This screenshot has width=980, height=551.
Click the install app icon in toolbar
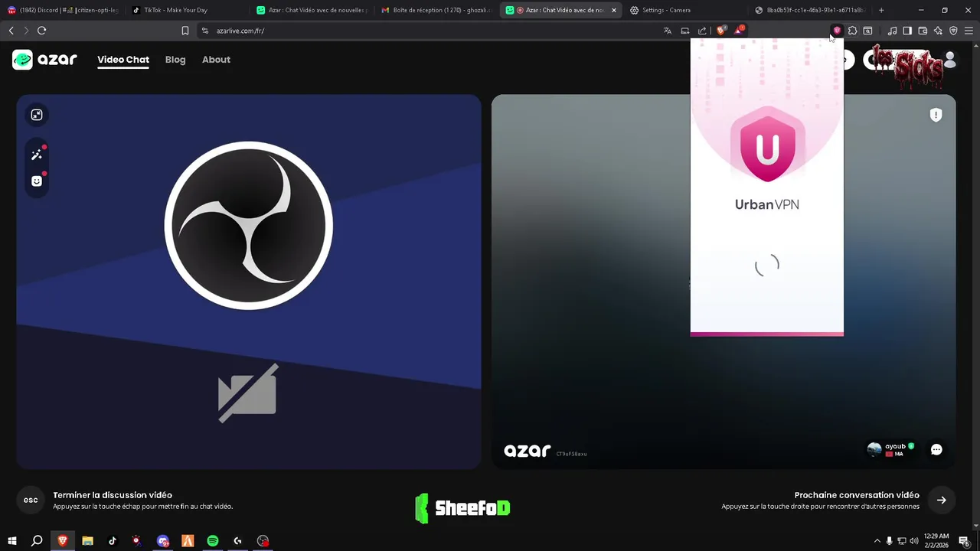pos(685,31)
